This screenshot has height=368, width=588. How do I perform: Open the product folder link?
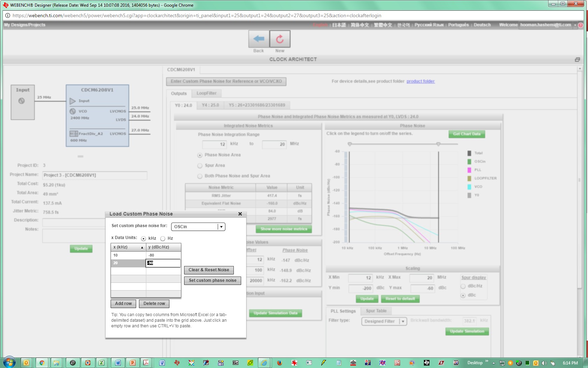(x=420, y=81)
